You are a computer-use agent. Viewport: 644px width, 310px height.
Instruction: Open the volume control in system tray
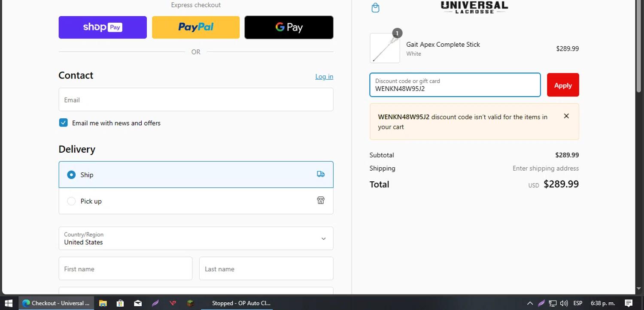point(564,303)
